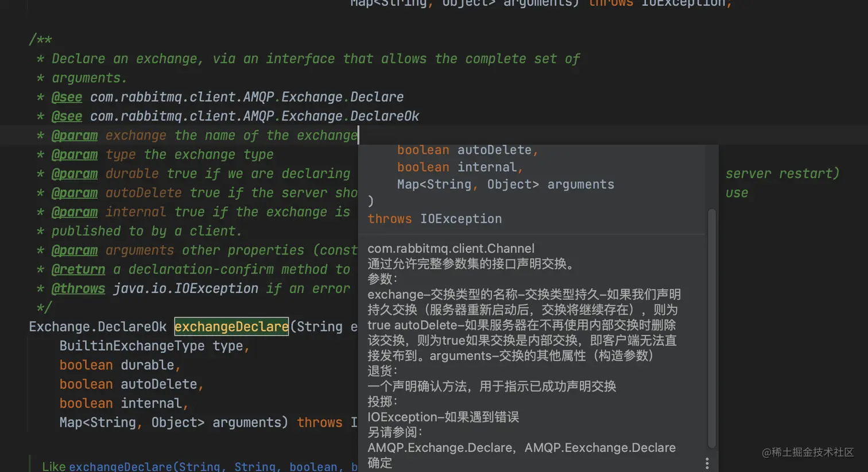Open the popup's three-dot options menu

click(x=707, y=463)
